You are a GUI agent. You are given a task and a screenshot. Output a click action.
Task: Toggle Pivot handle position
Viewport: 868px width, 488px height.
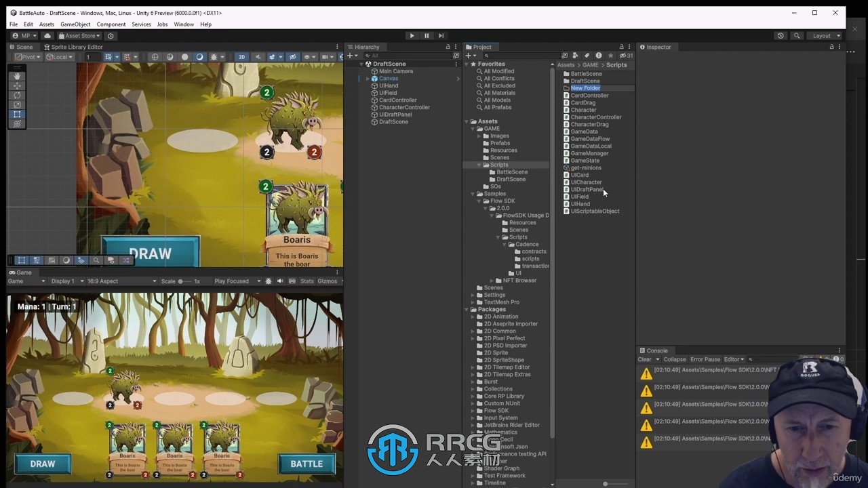pos(28,57)
